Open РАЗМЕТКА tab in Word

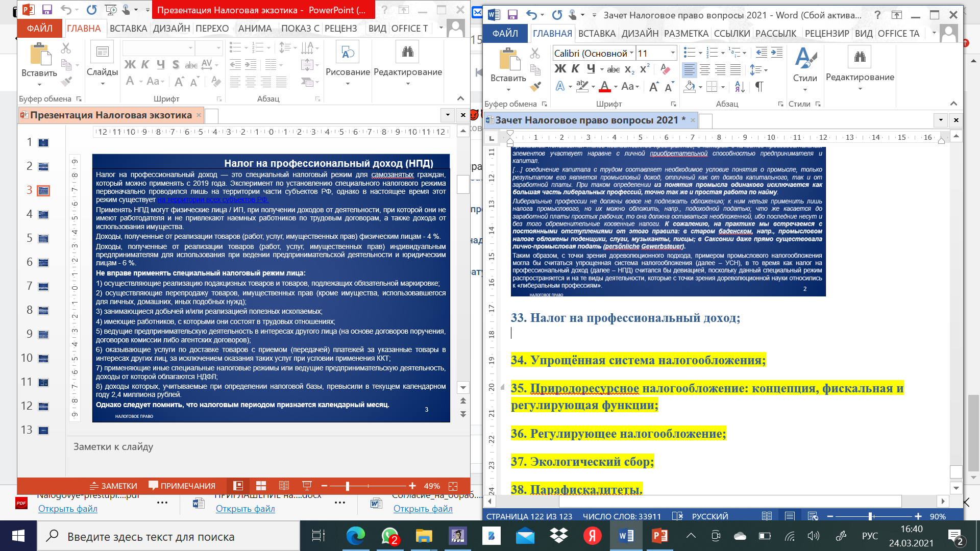click(x=686, y=34)
